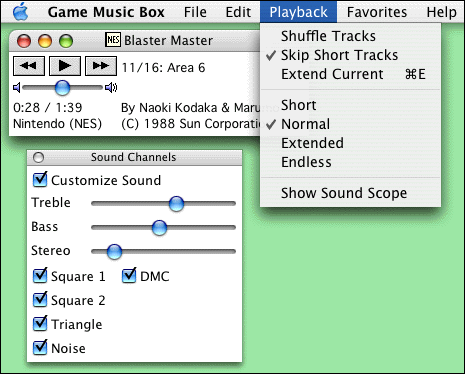This screenshot has width=465, height=374.
Task: Open the Help menu
Action: click(x=442, y=12)
